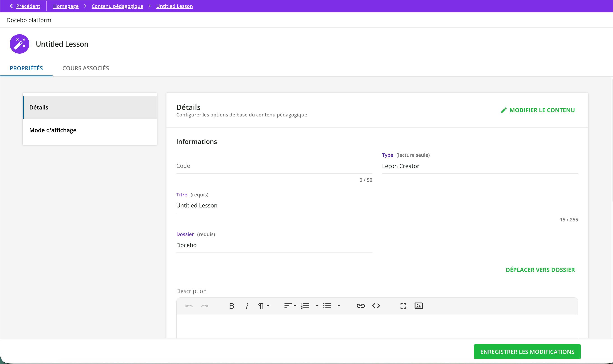Viewport: 613px width, 364px height.
Task: Switch to the Propriétés tab
Action: click(x=26, y=68)
